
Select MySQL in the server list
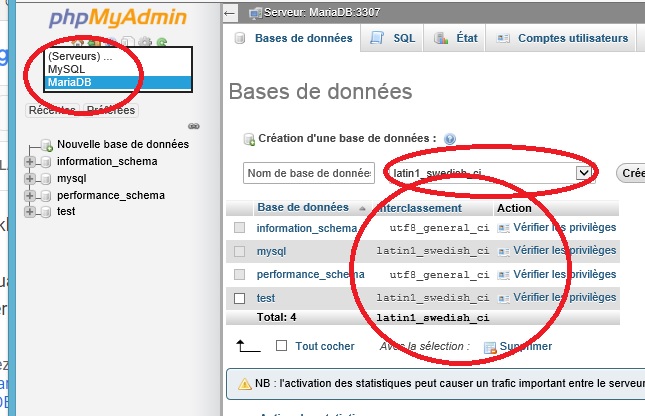pyautogui.click(x=118, y=69)
